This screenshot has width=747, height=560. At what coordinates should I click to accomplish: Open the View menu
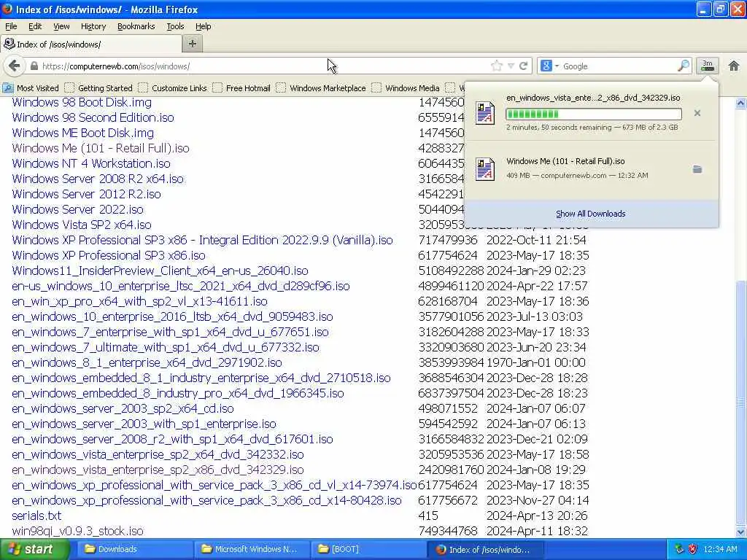tap(61, 26)
